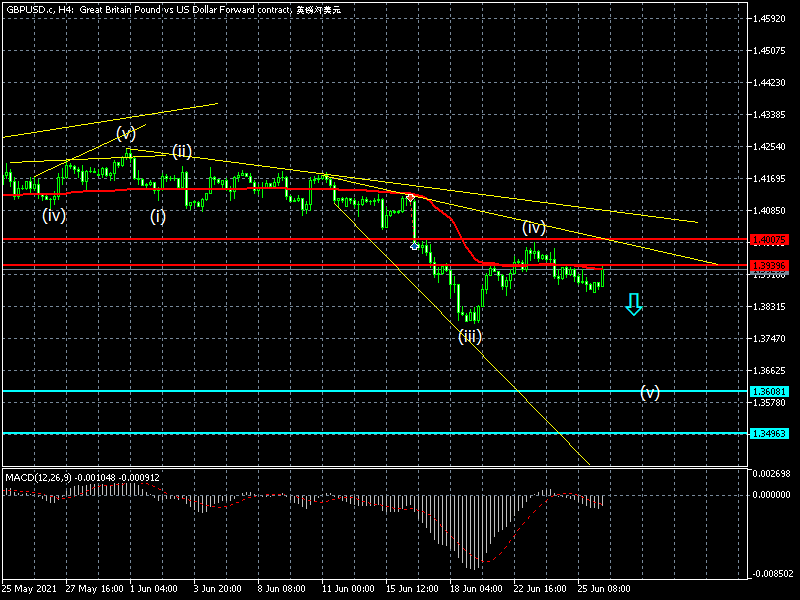Viewport: 800px width, 600px height.
Task: Select the red moving average curve
Action: pyautogui.click(x=250, y=187)
